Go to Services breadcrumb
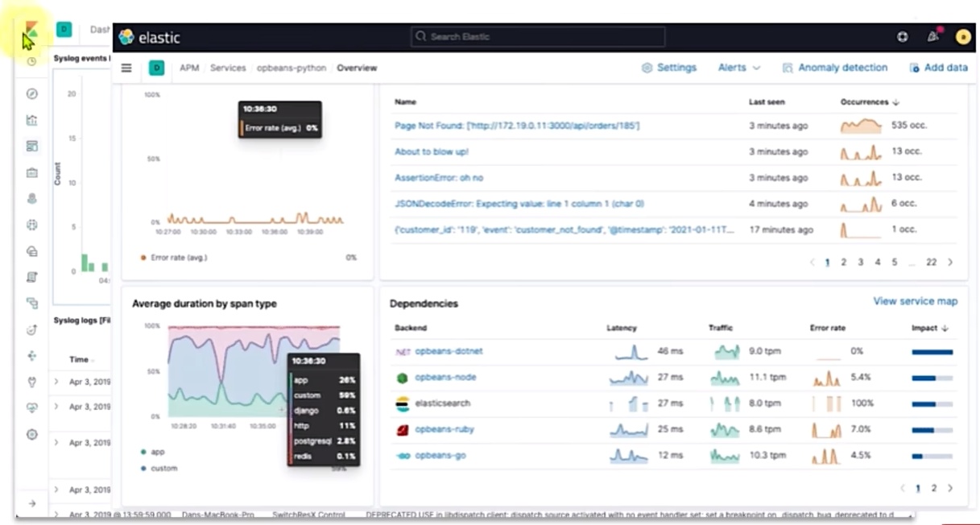This screenshot has width=980, height=525. [x=228, y=68]
